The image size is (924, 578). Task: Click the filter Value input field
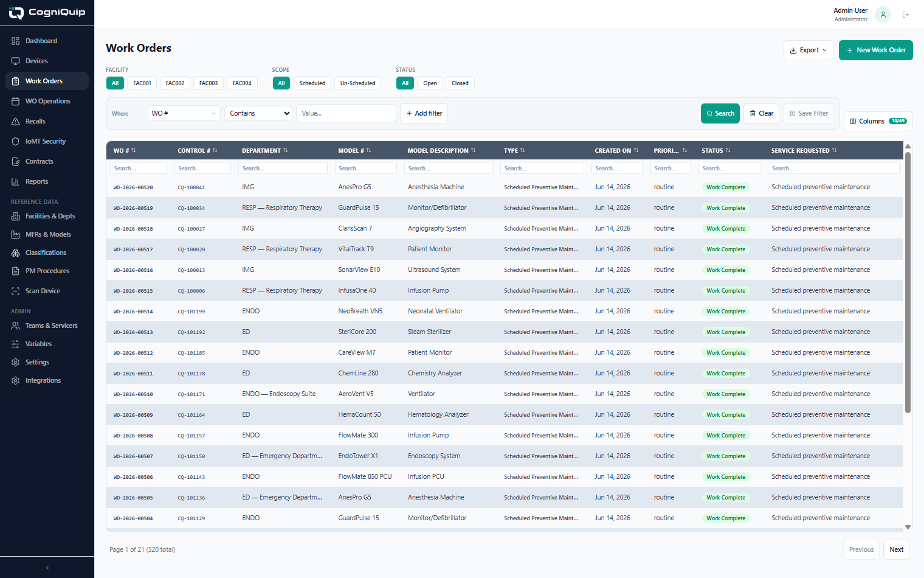346,113
